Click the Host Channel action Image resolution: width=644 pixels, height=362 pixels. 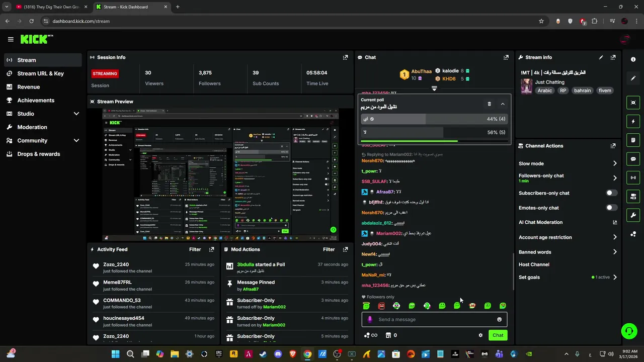click(x=534, y=264)
